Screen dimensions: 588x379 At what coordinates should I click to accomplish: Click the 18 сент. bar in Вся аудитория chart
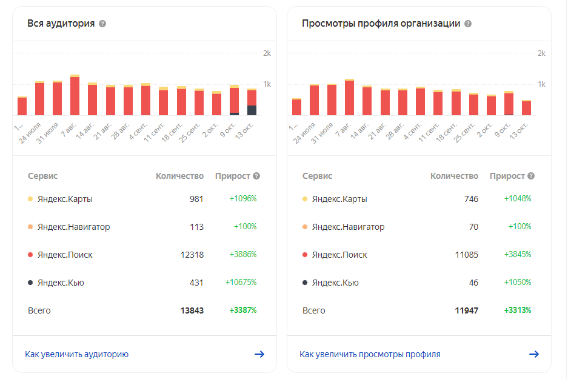coord(181,101)
